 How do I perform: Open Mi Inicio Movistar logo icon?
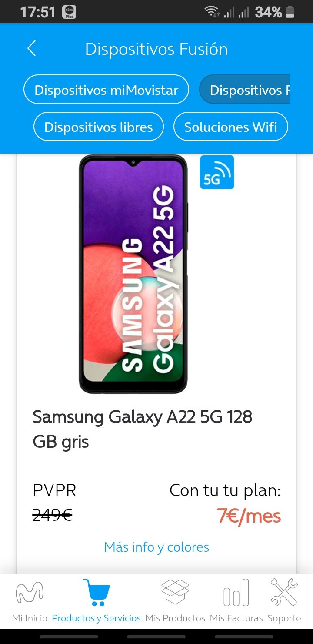pyautogui.click(x=30, y=592)
